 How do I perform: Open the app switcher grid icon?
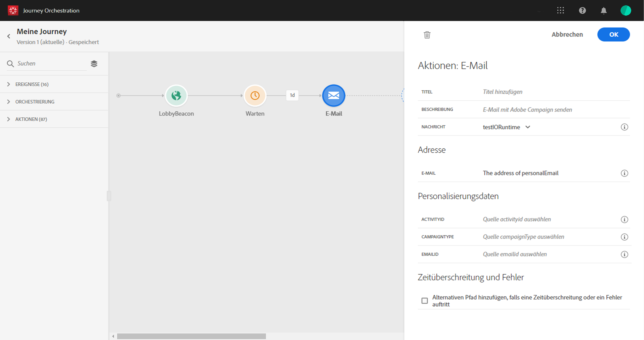[560, 10]
